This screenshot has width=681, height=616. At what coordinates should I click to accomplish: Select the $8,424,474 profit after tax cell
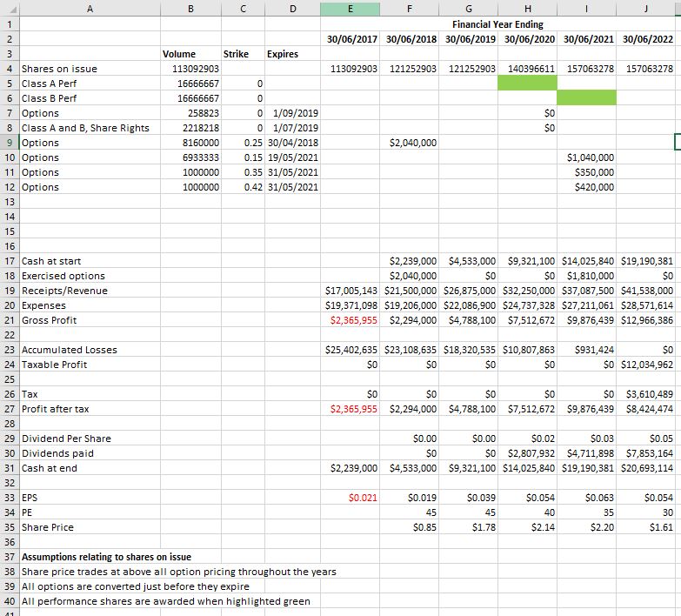point(646,409)
